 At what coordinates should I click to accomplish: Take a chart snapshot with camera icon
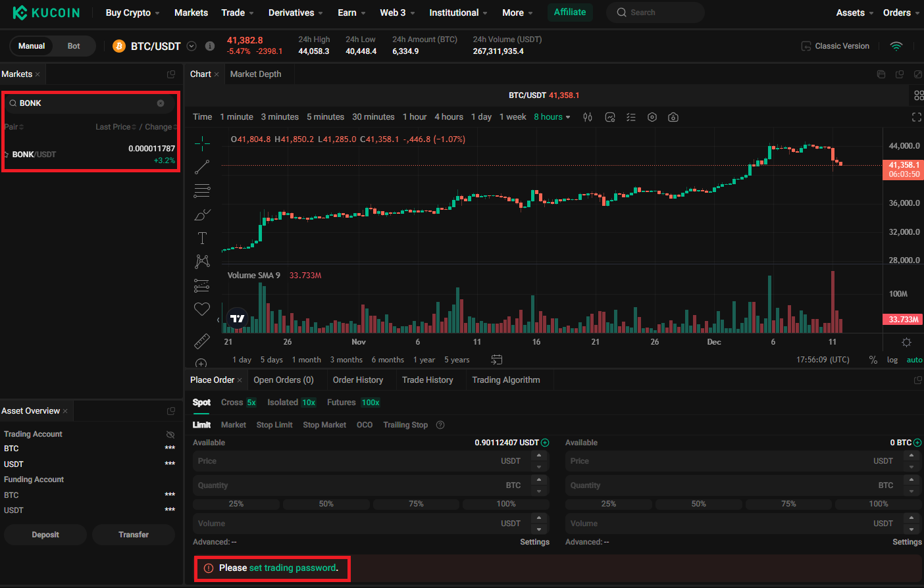pos(673,117)
